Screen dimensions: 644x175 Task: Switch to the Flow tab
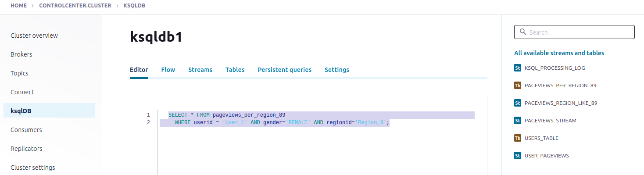point(168,70)
